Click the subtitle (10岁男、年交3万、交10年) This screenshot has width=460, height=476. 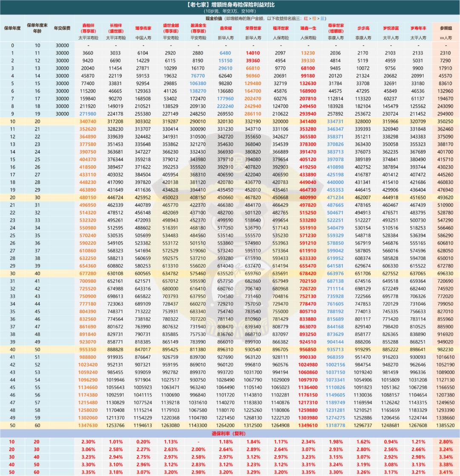230,11
